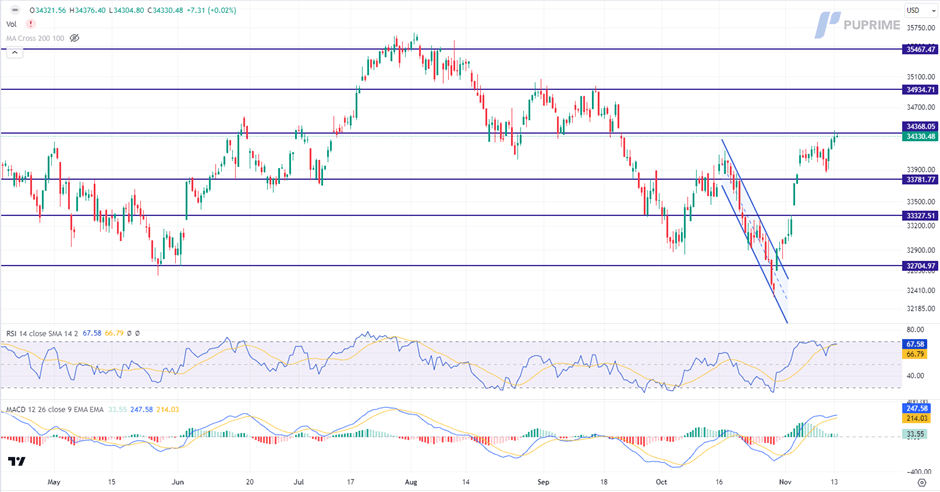Screen dimensions: 940x492
Task: Click the Oct label on the time axis
Action: pos(661,482)
